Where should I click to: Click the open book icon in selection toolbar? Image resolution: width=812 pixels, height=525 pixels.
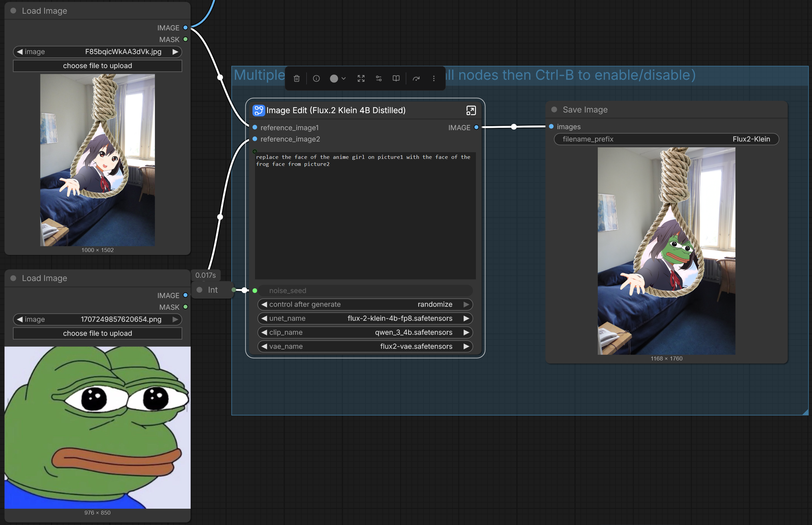pos(396,78)
